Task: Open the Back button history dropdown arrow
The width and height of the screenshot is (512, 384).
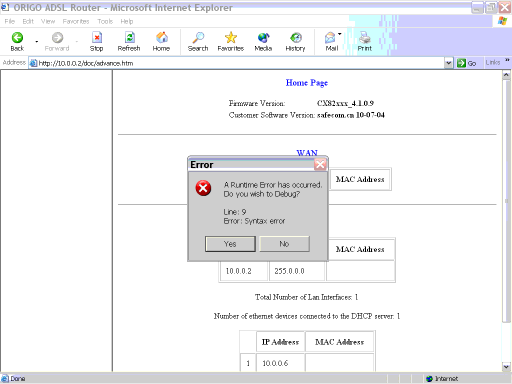Action: [37, 42]
